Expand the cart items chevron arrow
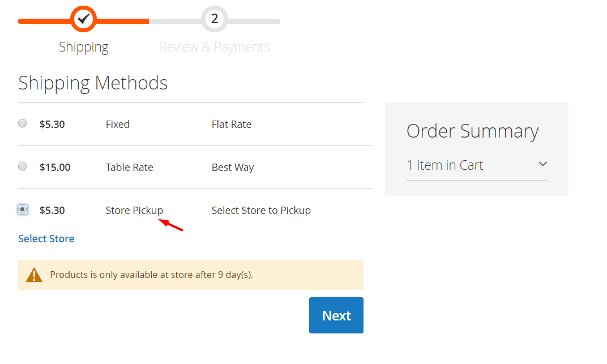Screen dimensions: 607x364 [542, 164]
